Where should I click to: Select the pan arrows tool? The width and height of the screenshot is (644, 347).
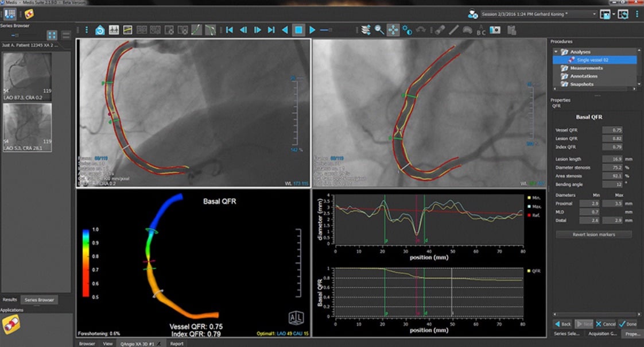(x=393, y=29)
